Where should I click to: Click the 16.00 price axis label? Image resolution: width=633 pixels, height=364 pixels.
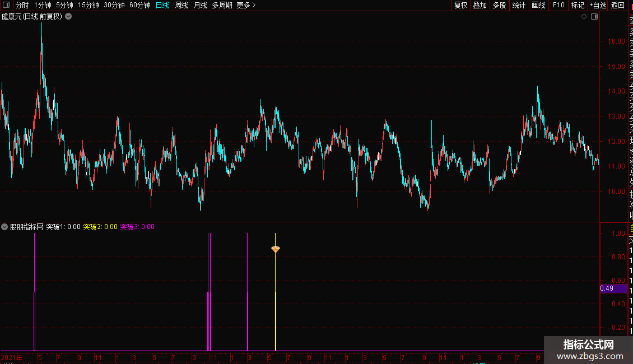(x=616, y=41)
